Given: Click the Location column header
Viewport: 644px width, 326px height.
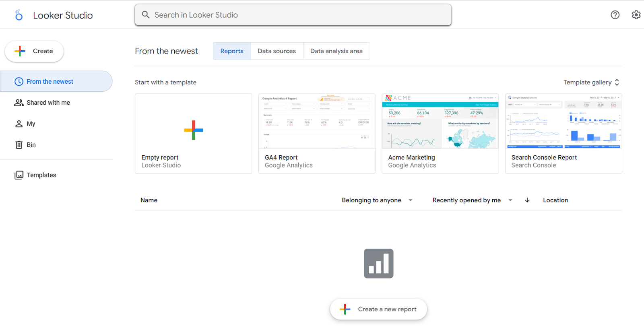Looking at the screenshot, I should 555,200.
